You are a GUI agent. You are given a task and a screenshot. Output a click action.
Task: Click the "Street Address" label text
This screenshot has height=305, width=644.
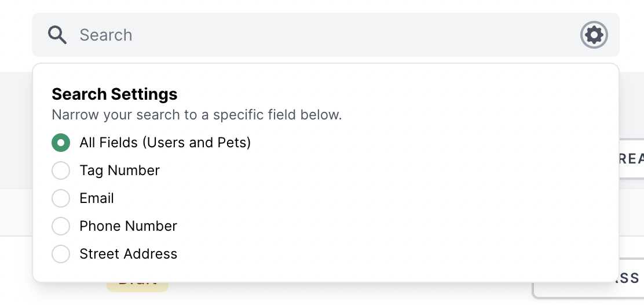point(128,254)
